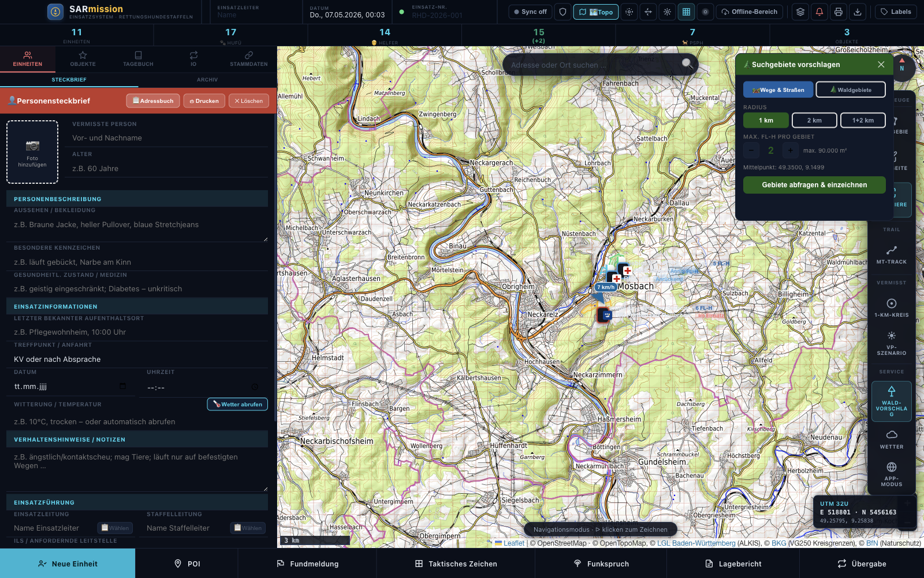
Task: Click the magnifier search icon on map
Action: 687,64
